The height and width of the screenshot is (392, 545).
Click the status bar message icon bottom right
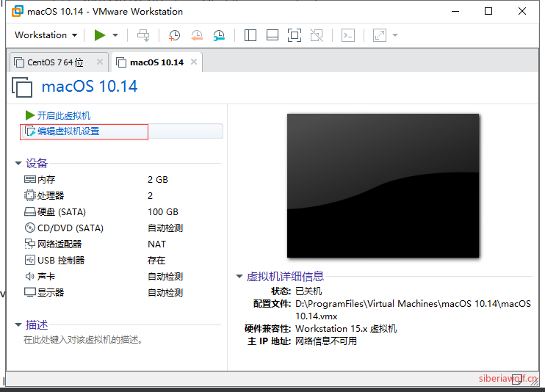click(x=516, y=380)
